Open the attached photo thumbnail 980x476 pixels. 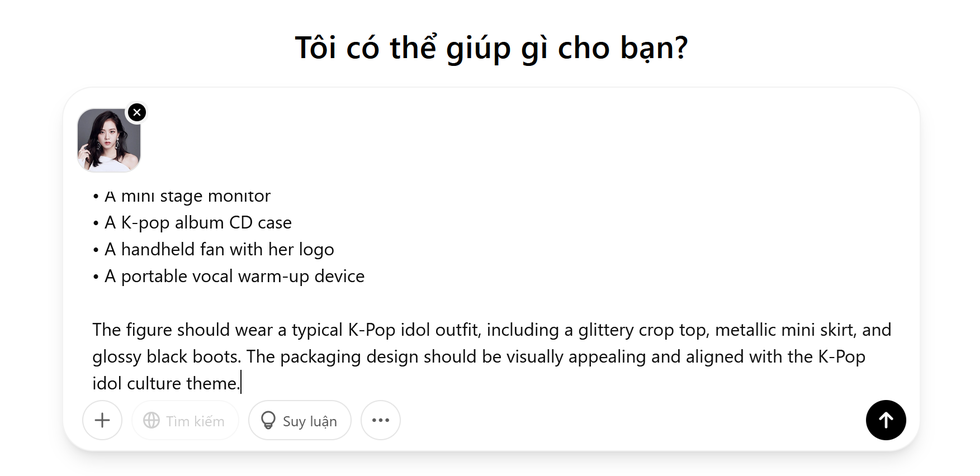(108, 141)
